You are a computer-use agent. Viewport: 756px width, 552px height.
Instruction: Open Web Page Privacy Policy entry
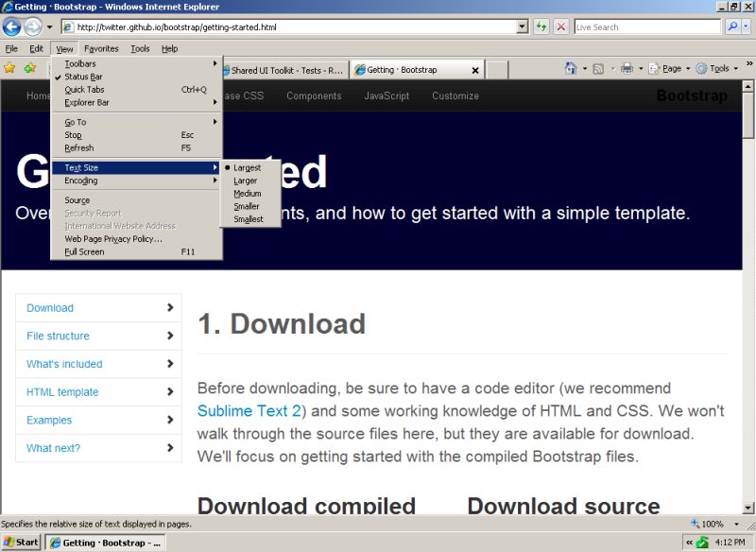[136, 239]
